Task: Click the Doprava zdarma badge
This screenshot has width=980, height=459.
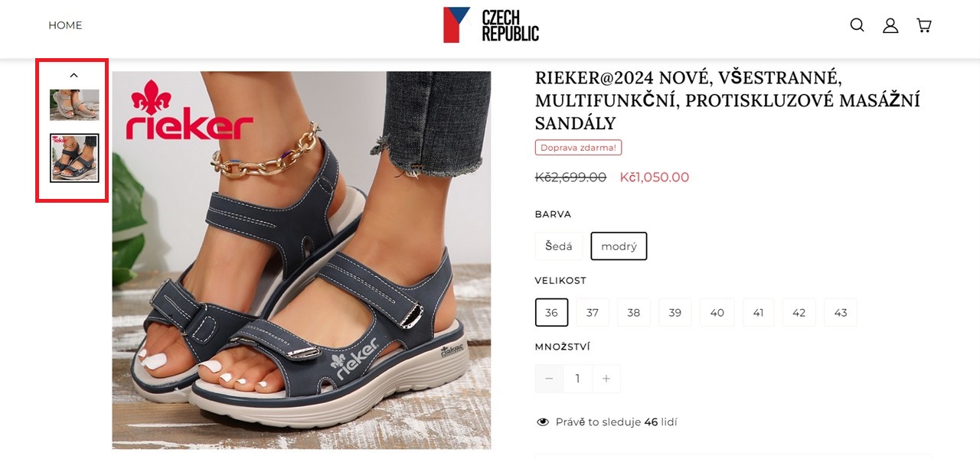Action: (x=578, y=148)
